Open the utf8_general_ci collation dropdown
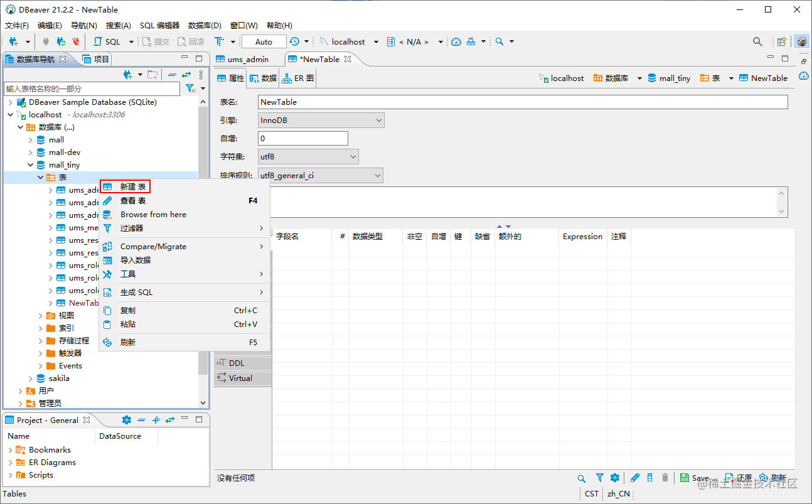The image size is (812, 504). point(321,176)
